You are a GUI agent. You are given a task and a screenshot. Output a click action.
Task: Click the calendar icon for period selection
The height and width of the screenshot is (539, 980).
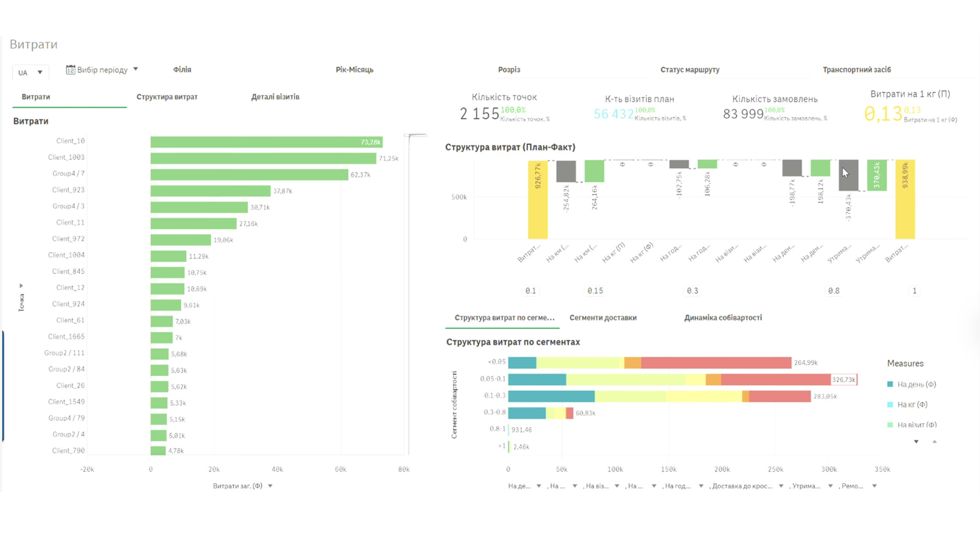coord(71,70)
